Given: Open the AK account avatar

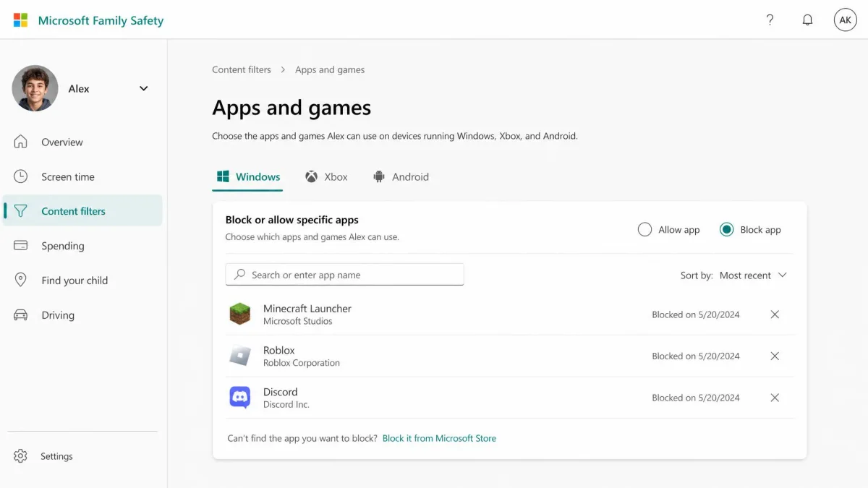Looking at the screenshot, I should [846, 20].
